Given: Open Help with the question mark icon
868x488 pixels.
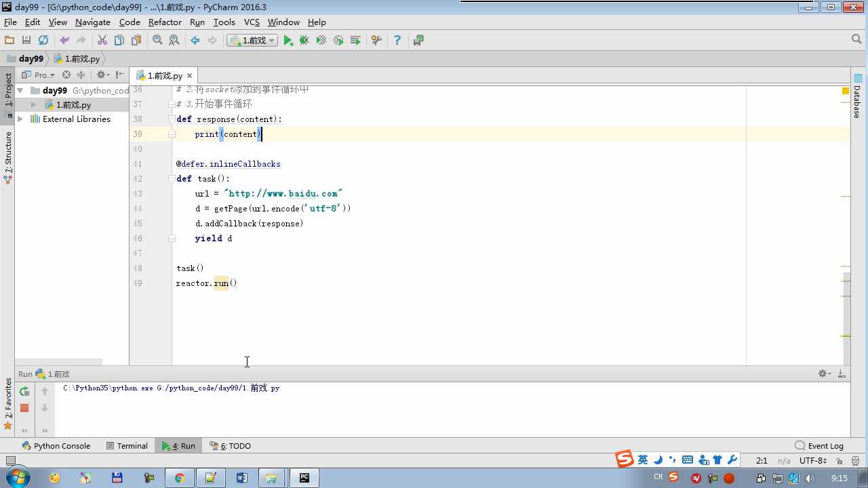Looking at the screenshot, I should [397, 41].
